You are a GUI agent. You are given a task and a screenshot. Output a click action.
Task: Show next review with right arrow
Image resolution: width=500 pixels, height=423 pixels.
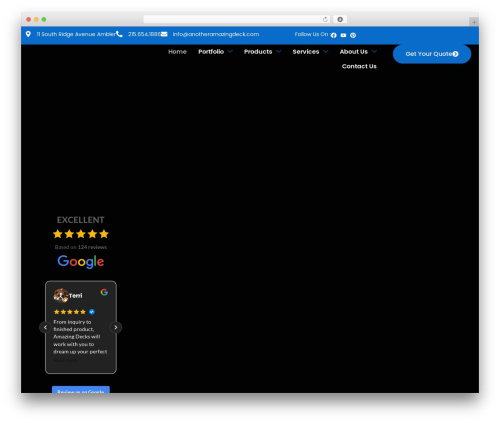point(116,327)
